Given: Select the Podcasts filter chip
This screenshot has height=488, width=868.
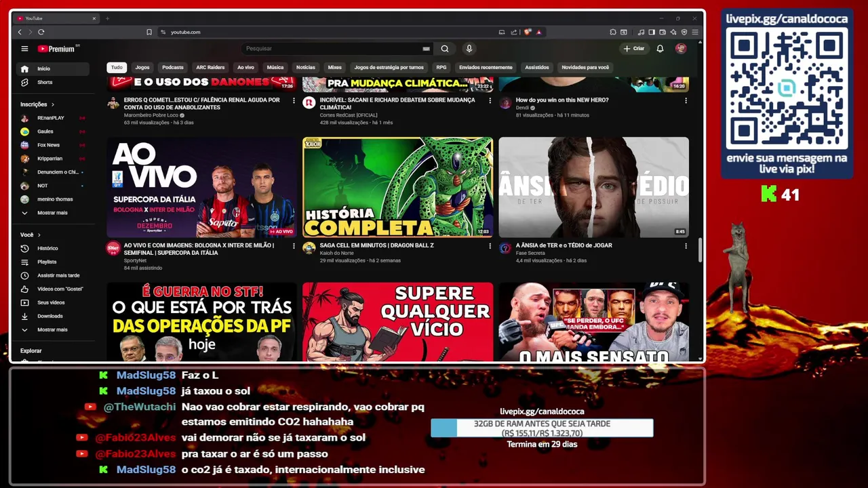Looking at the screenshot, I should coord(172,67).
